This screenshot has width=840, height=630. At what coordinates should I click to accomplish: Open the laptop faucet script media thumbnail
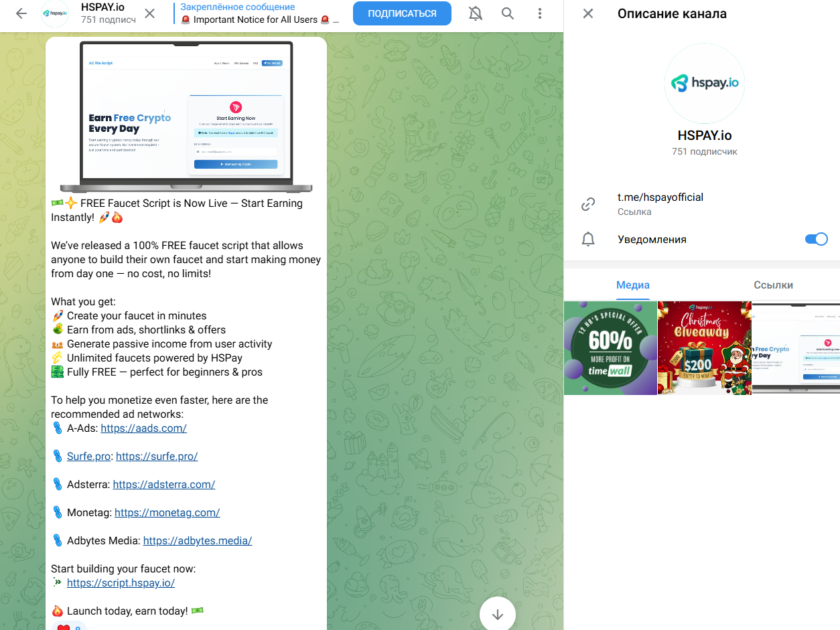[x=796, y=348]
